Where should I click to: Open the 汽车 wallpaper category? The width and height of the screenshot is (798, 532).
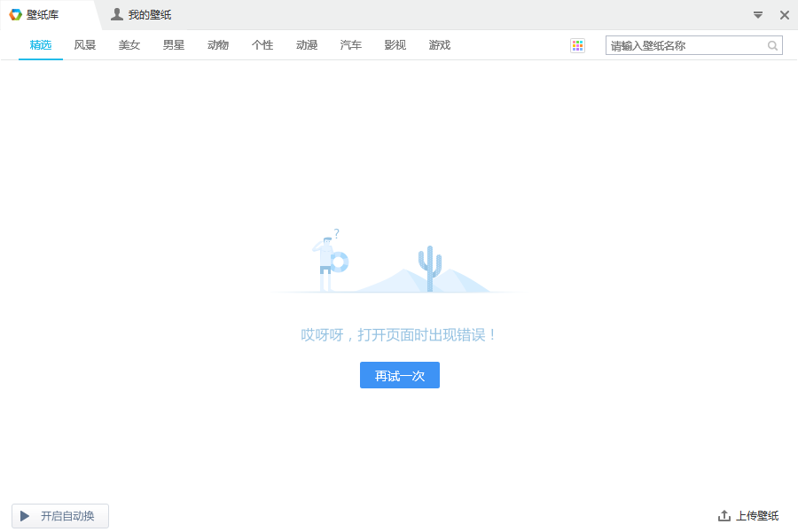[x=351, y=45]
